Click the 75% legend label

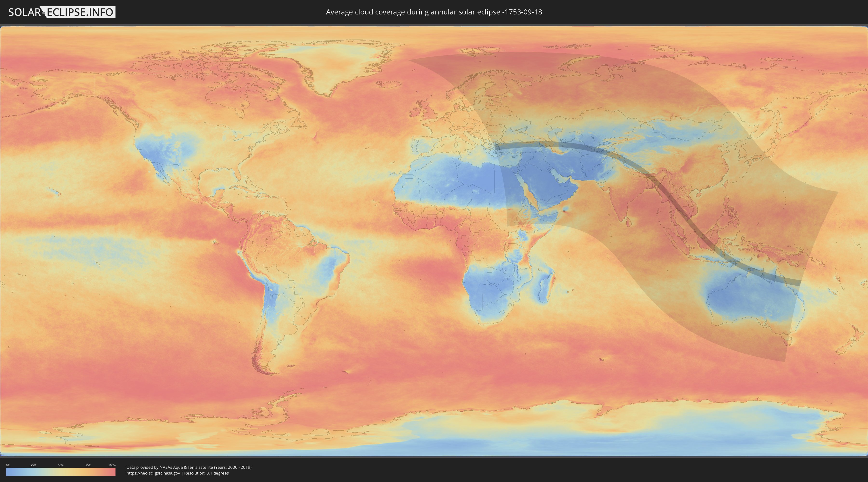click(88, 465)
